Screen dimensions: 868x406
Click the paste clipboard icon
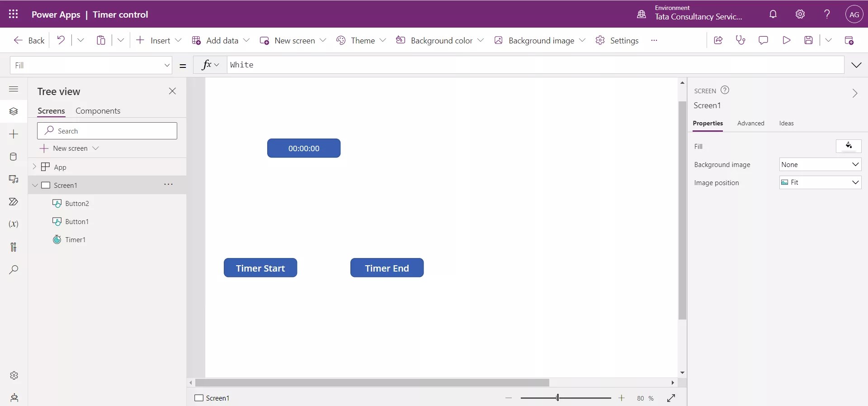coord(101,40)
